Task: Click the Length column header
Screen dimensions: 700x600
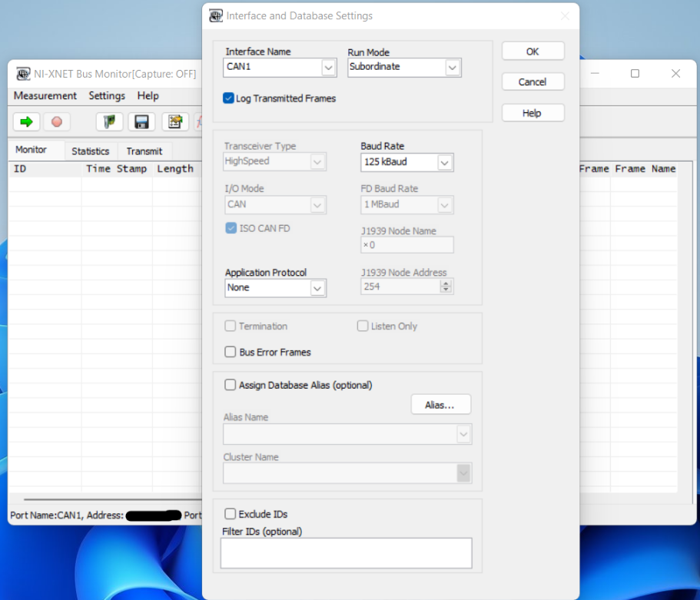Action: click(x=175, y=169)
